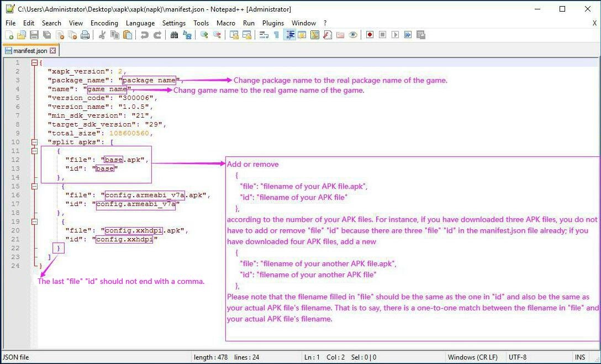Collapse the split_apks fold on line 10
The width and height of the screenshot is (601, 364).
pyautogui.click(x=34, y=142)
